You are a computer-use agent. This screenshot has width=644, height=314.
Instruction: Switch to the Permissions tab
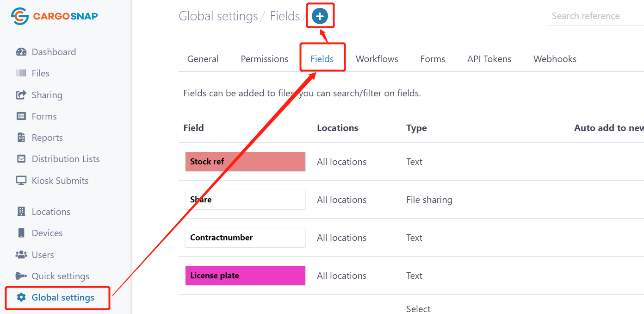coord(265,59)
